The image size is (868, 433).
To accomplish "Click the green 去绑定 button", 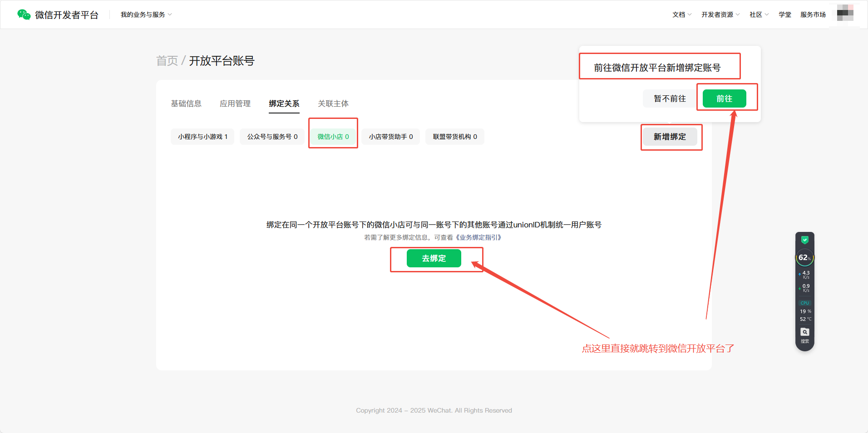I will point(434,258).
